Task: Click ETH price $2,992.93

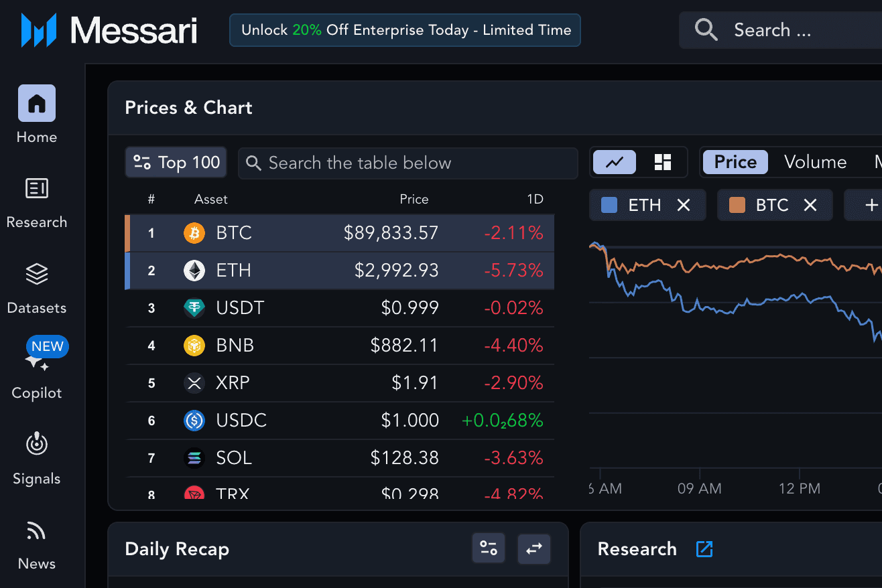Action: pos(396,271)
